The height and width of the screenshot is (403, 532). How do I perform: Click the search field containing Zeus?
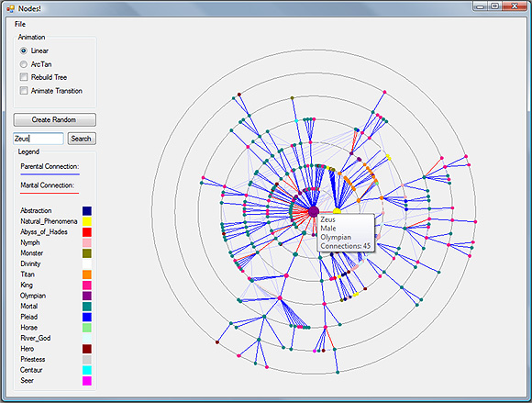pos(39,139)
